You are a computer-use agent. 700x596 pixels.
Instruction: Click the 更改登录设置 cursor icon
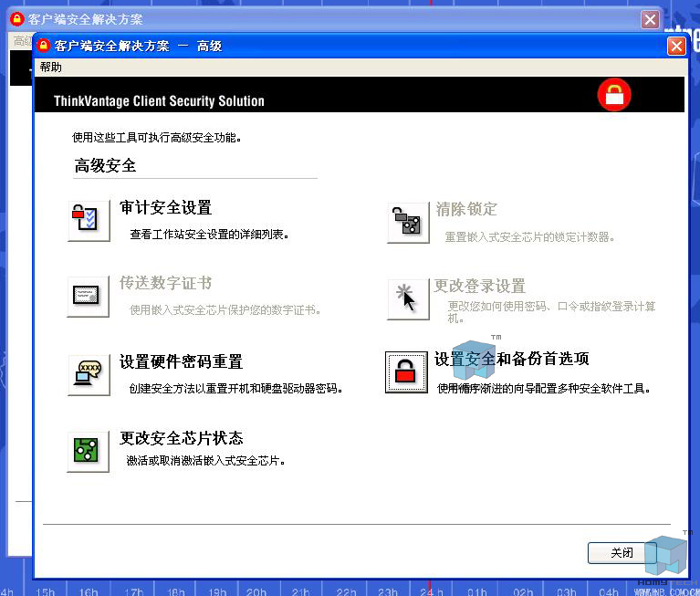[x=408, y=299]
